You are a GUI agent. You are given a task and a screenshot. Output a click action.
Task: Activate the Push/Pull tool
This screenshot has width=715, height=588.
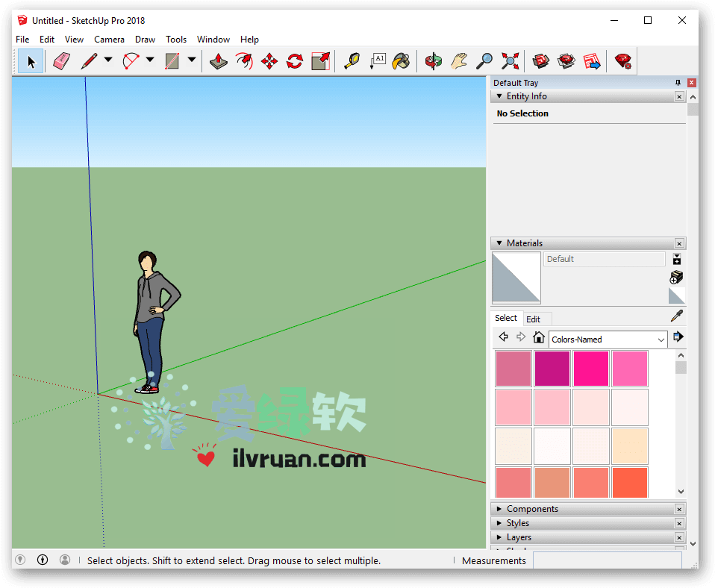tap(219, 61)
